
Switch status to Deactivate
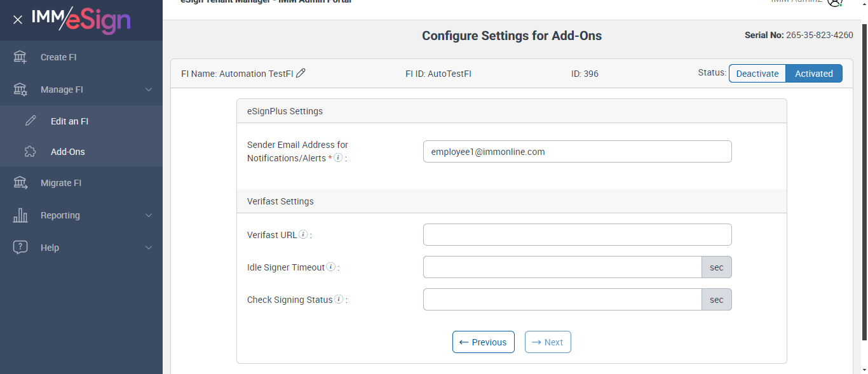tap(757, 74)
